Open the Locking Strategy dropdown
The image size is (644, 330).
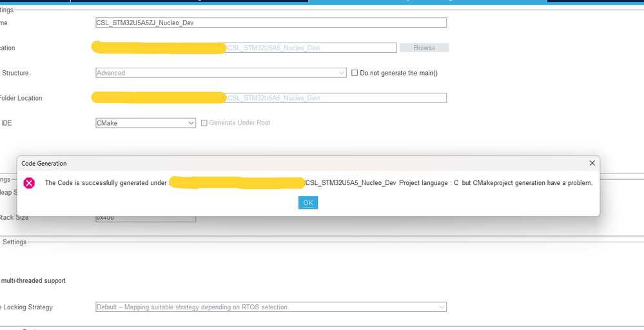pyautogui.click(x=271, y=307)
